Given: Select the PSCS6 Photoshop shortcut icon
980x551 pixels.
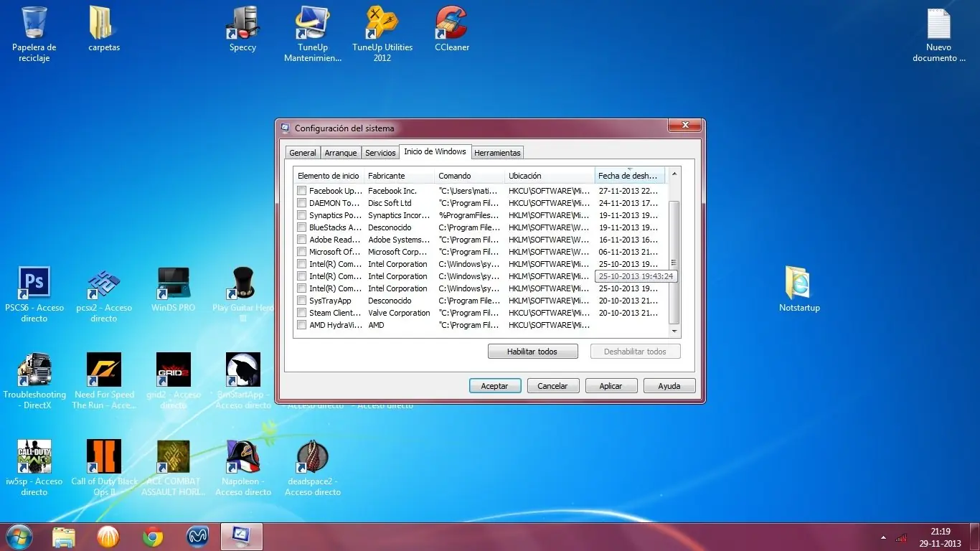Looking at the screenshot, I should [34, 295].
